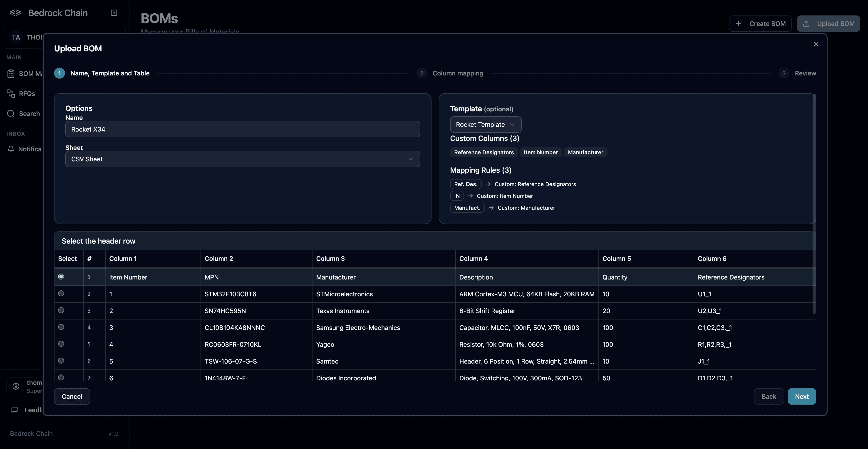Open the Rocket Template dropdown
868x449 pixels.
(485, 125)
